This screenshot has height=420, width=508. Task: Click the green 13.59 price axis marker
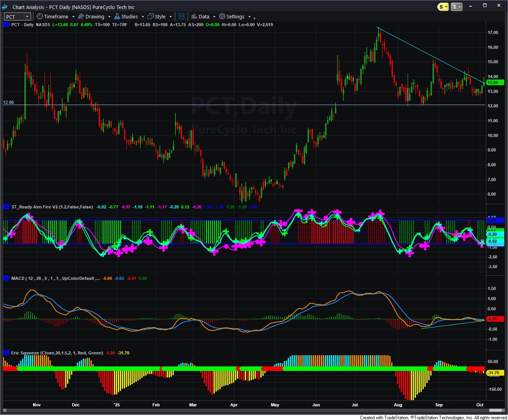(x=494, y=82)
